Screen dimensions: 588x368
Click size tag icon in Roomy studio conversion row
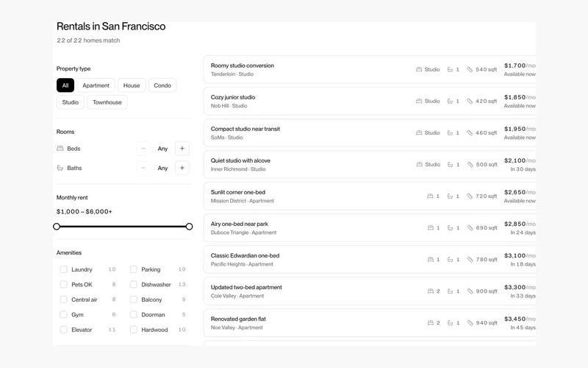(x=470, y=69)
